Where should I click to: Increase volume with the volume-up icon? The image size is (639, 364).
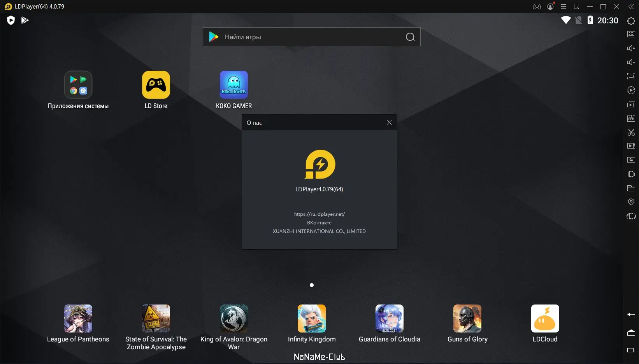pos(631,48)
